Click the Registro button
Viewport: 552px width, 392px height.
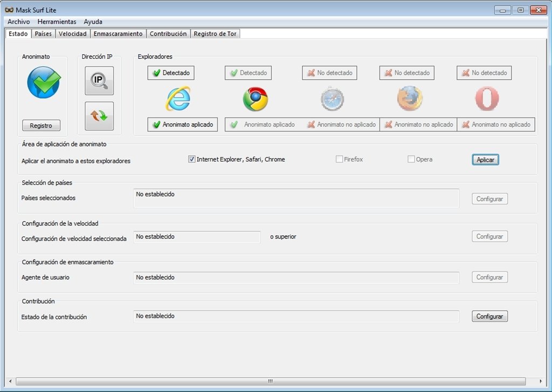41,125
